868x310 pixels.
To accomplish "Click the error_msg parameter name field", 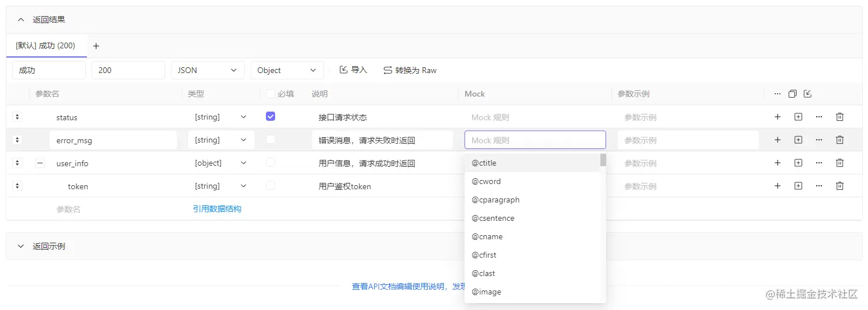I will (x=113, y=140).
